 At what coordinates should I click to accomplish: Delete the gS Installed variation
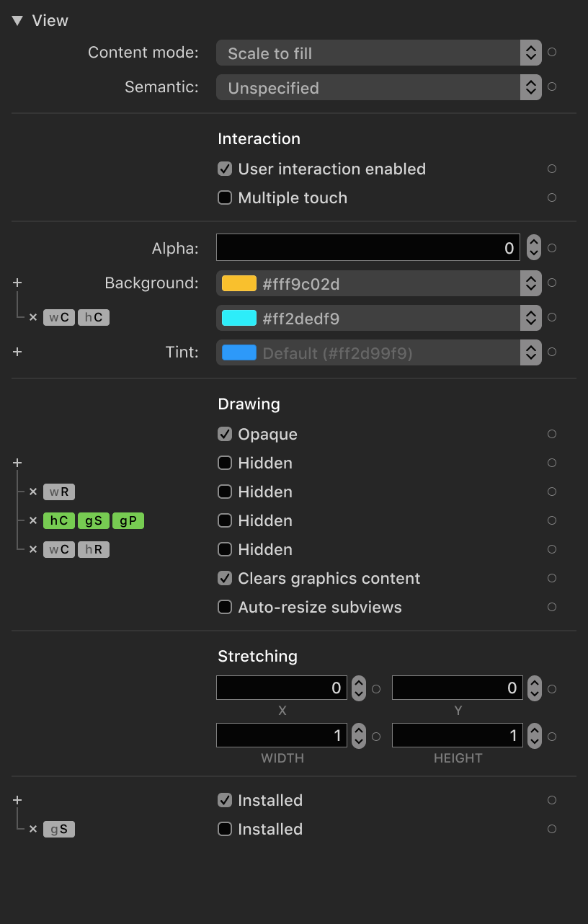click(x=33, y=829)
